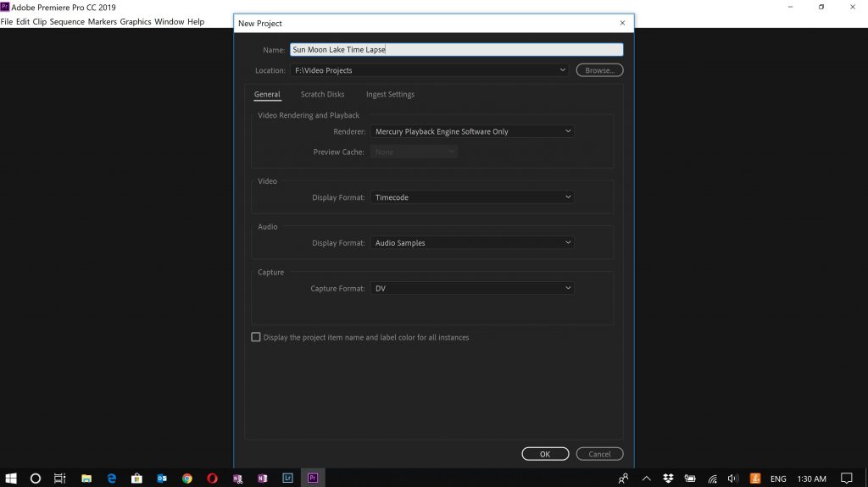Open Wi-Fi network icon
Viewport: 868px width, 487px height.
[x=712, y=479]
